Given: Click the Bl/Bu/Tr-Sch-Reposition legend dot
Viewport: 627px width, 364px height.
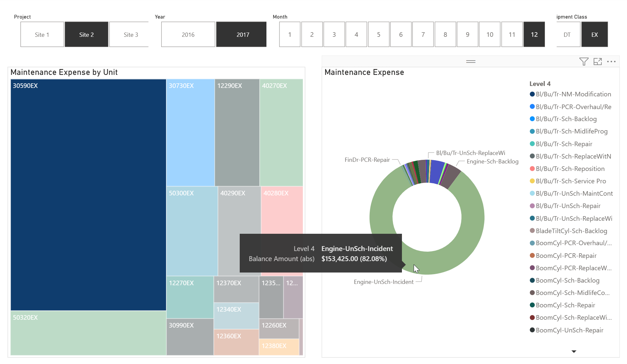Looking at the screenshot, I should [x=532, y=169].
